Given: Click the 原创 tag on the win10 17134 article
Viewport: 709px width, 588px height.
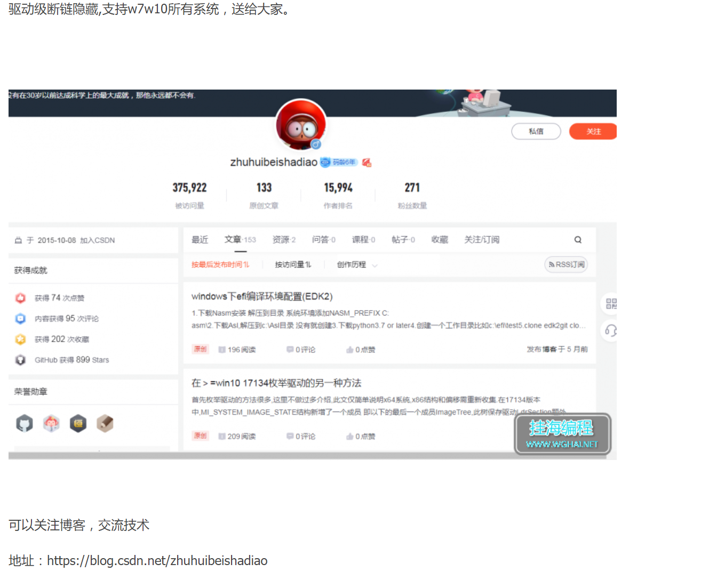Looking at the screenshot, I should [200, 436].
